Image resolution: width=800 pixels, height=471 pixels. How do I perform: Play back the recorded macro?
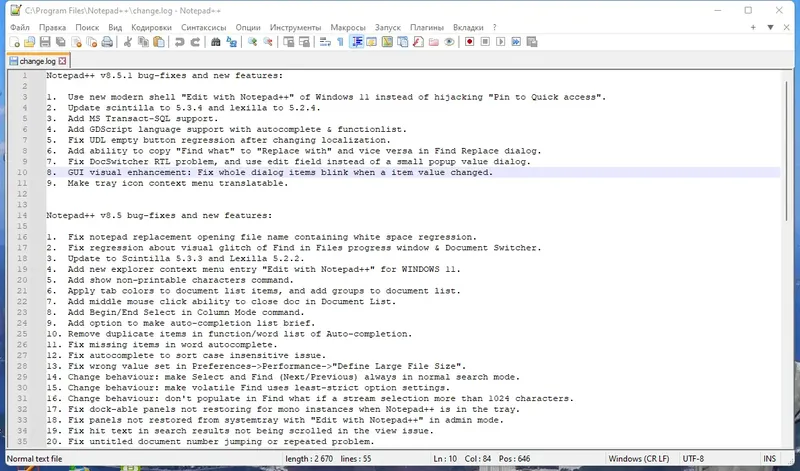[501, 42]
